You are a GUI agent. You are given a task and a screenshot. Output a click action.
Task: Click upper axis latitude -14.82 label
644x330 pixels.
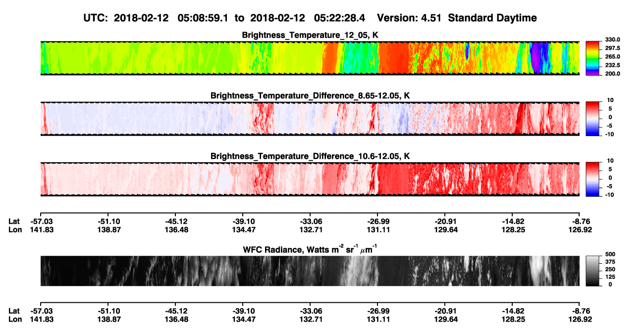click(513, 222)
